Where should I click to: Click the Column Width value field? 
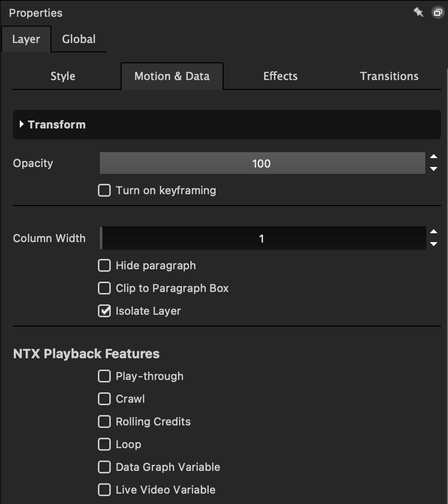pos(262,239)
